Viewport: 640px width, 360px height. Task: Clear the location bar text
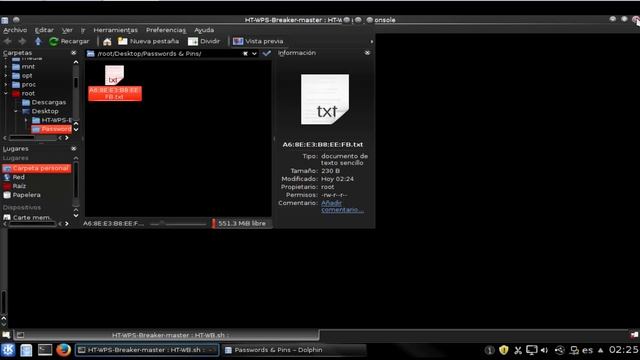[x=245, y=53]
